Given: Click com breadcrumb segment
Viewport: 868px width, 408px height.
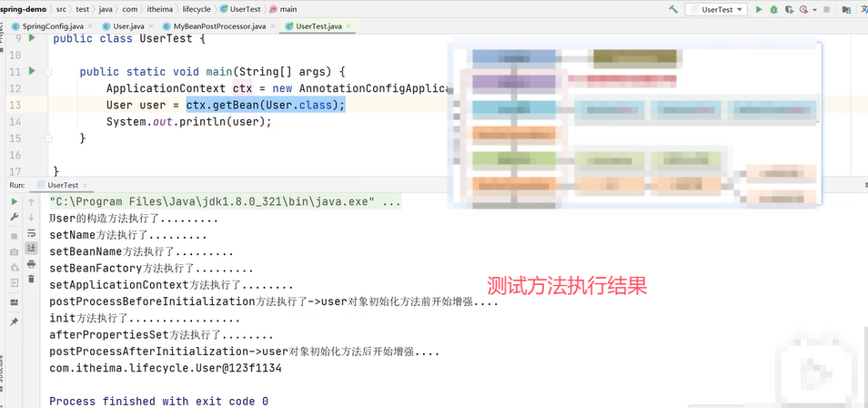Looking at the screenshot, I should pos(130,9).
